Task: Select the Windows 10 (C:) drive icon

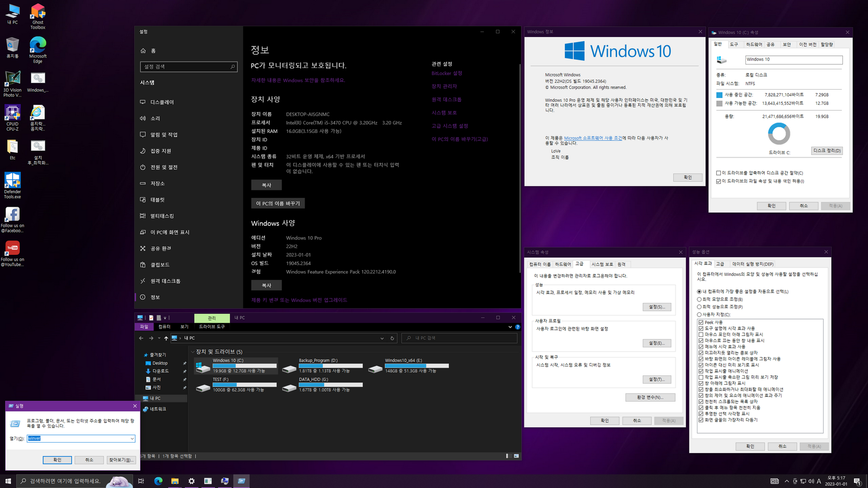Action: coord(202,367)
